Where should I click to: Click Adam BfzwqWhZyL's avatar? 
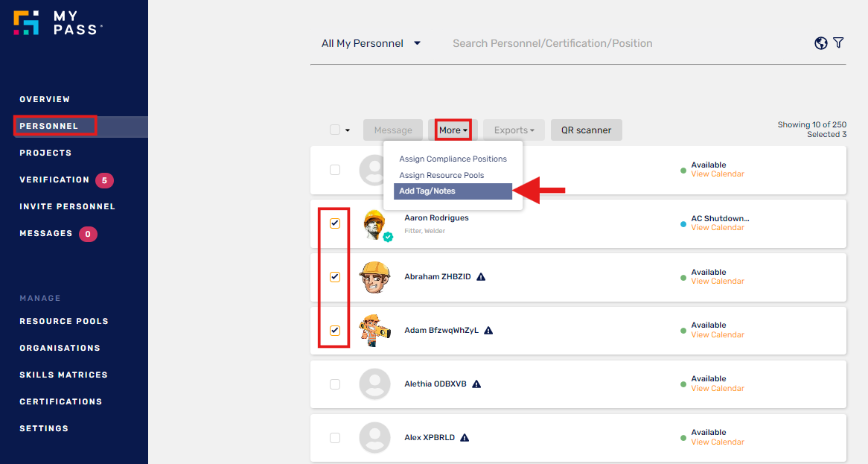click(374, 331)
